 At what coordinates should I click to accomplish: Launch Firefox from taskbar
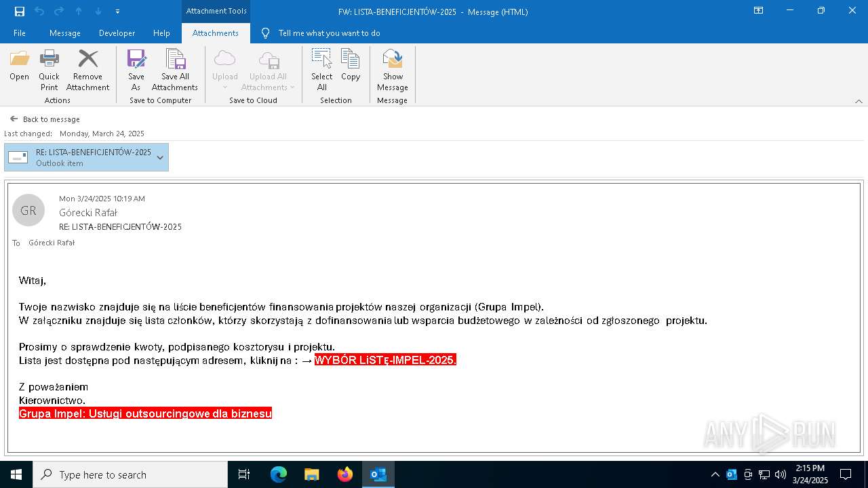(x=345, y=474)
